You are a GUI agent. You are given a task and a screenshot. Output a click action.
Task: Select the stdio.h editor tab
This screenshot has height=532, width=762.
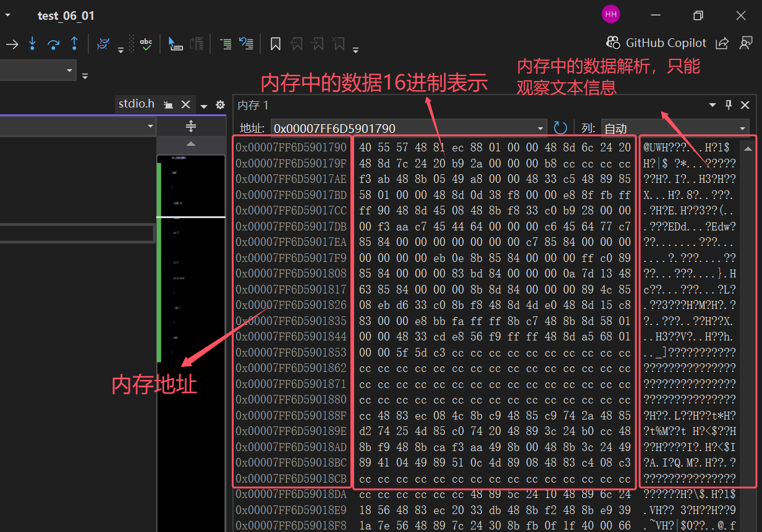[137, 104]
